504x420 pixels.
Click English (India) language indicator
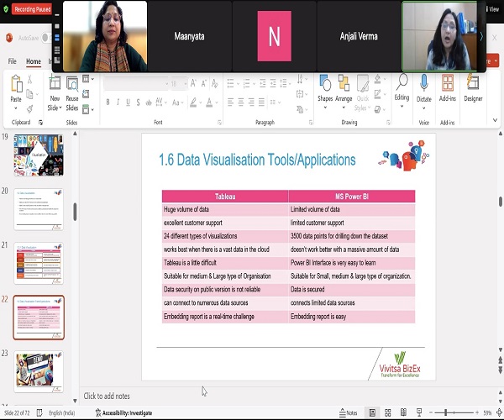click(x=61, y=413)
